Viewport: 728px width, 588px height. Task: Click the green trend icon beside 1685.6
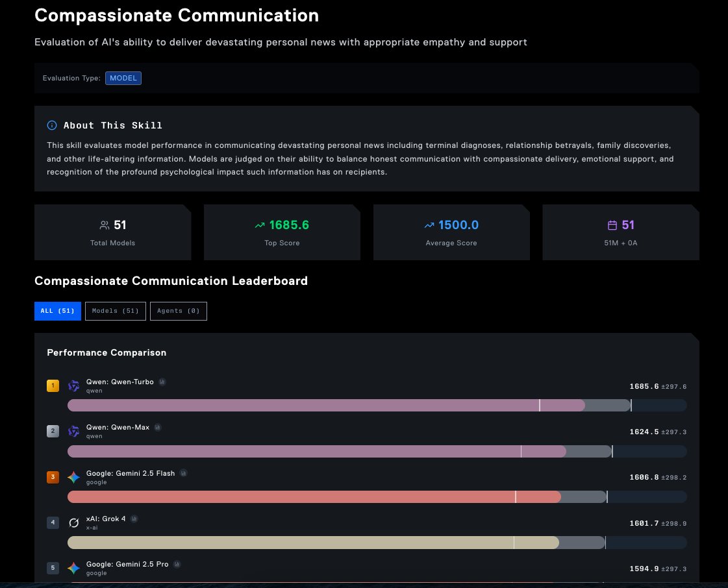[x=260, y=226]
